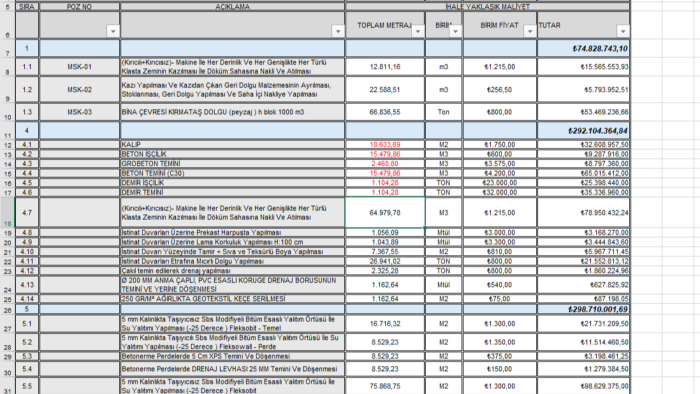Click İstinat Duvarları Üzerine Prekast Harpuşta row

click(232, 232)
